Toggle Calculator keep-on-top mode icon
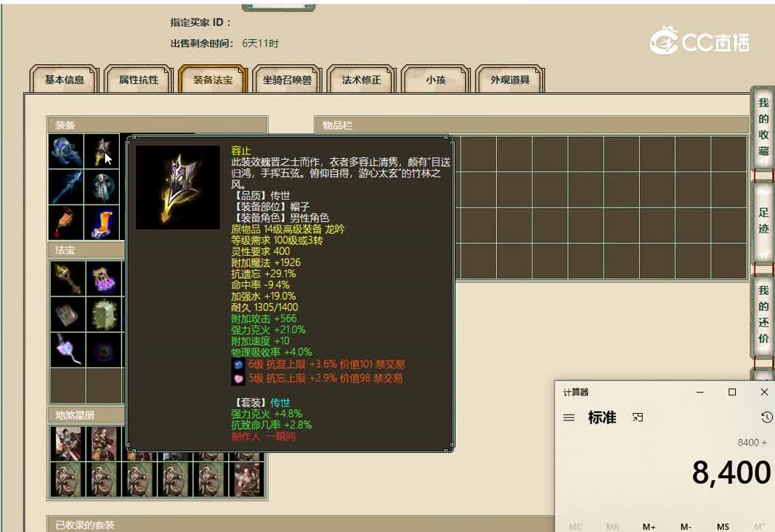Viewport: 775px width, 532px height. [637, 418]
